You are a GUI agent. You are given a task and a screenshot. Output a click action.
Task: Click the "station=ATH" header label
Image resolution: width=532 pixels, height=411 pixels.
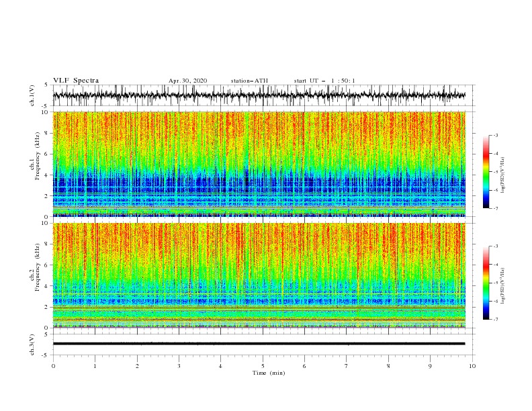click(x=249, y=81)
